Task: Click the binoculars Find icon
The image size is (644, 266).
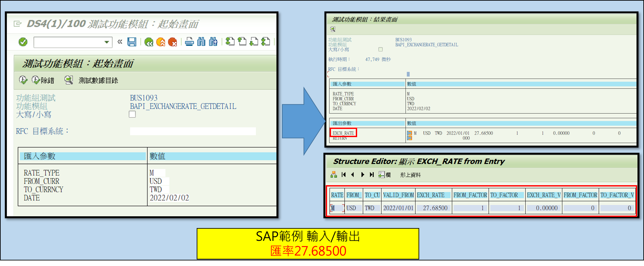Action: pos(201,42)
